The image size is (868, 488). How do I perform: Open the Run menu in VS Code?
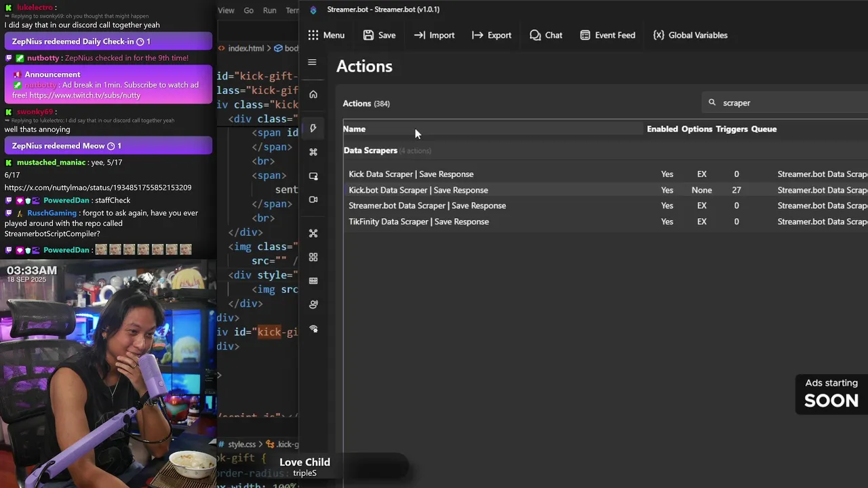[269, 10]
